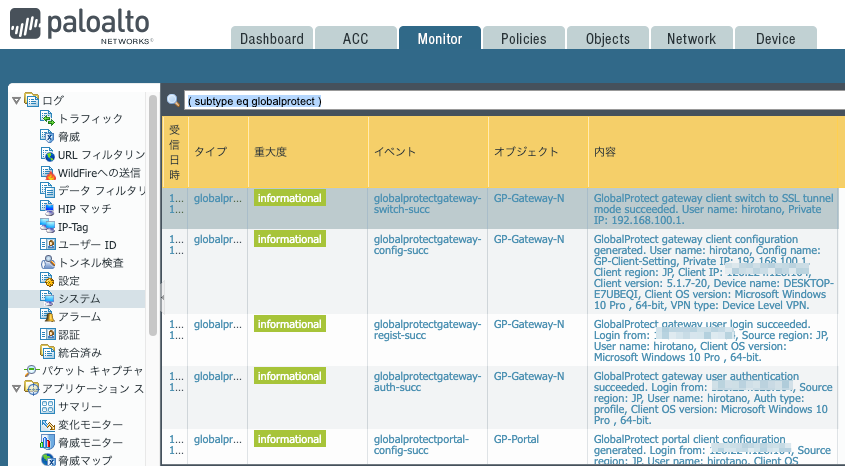
Task: Click the magnifier search icon beside the filter
Action: click(x=173, y=100)
